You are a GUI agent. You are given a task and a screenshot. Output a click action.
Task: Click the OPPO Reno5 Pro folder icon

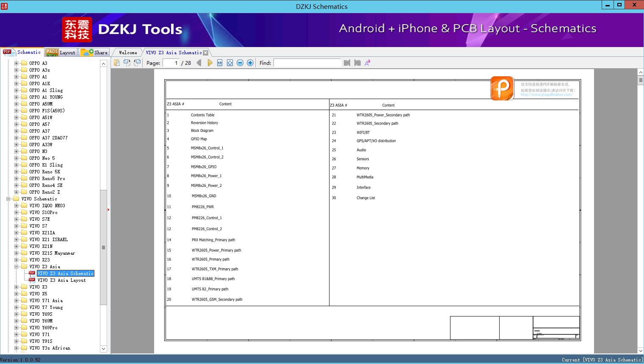(24, 178)
